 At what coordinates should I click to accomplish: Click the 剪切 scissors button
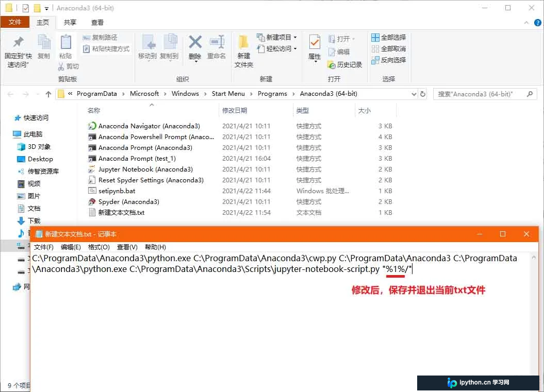(x=69, y=66)
